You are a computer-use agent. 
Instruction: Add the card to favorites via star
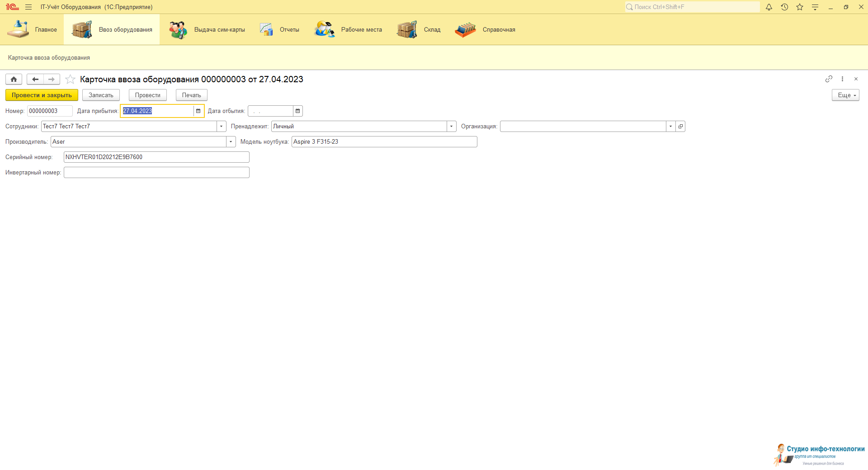pos(70,80)
